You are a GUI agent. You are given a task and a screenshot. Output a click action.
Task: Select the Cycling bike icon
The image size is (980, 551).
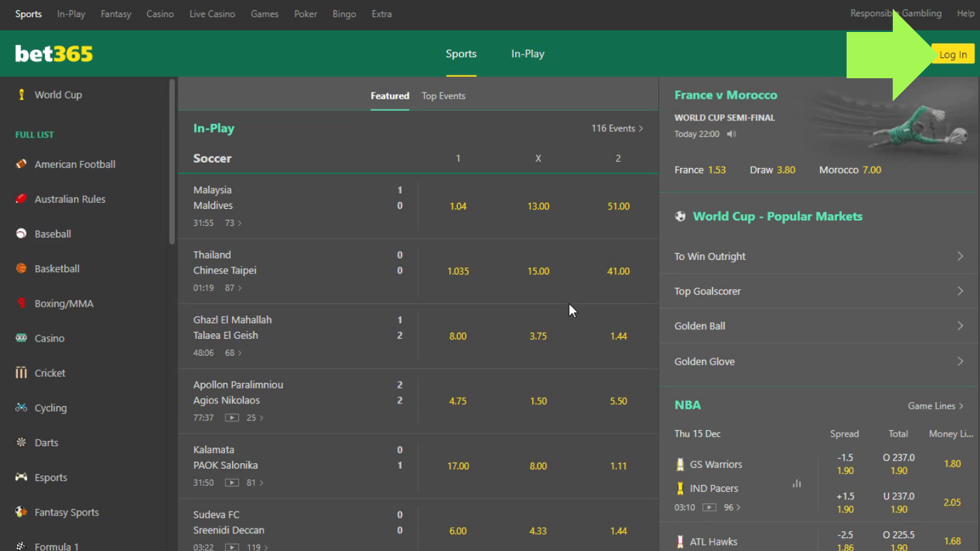pyautogui.click(x=21, y=407)
